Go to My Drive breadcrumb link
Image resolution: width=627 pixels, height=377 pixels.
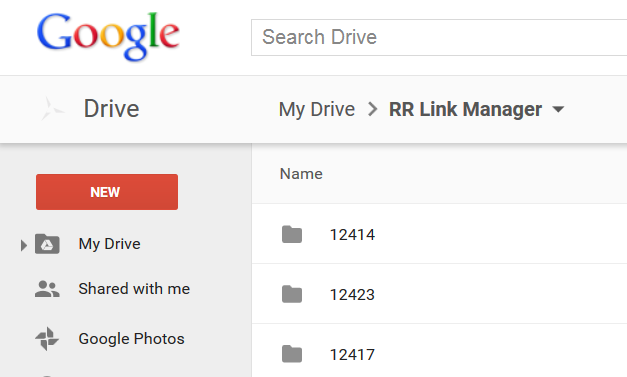[x=317, y=110]
